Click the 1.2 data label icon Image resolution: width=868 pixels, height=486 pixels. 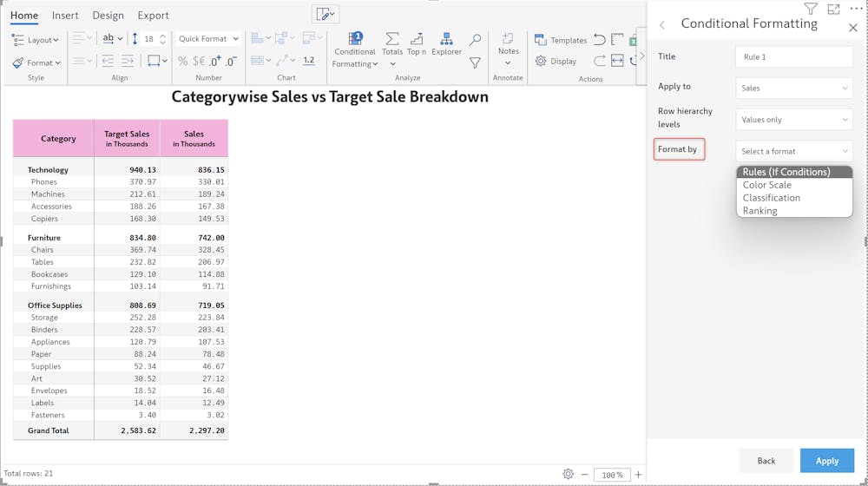309,61
